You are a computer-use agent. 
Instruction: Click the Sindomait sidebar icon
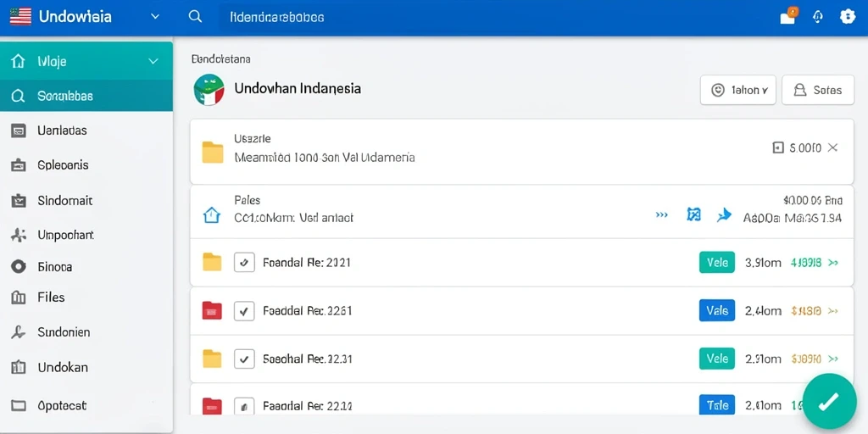19,200
